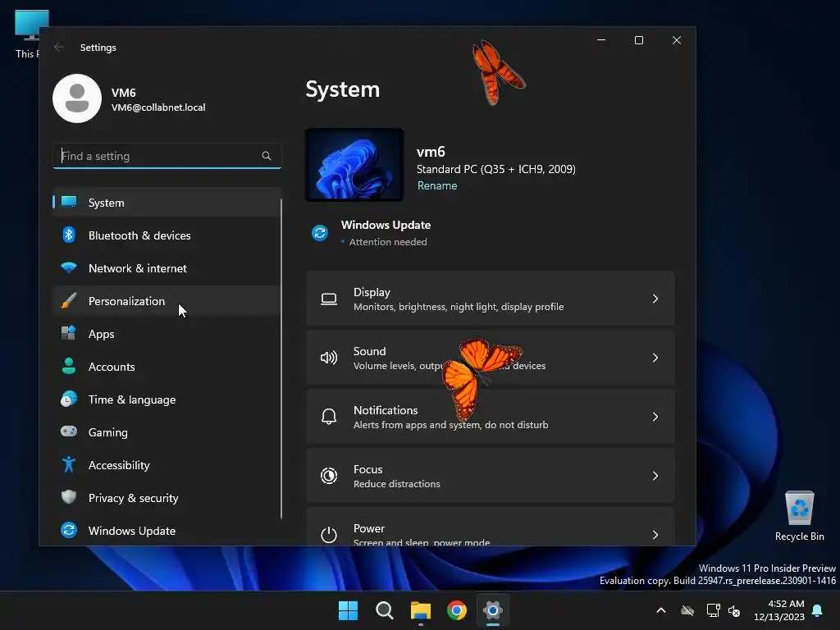Select the Recycle Bin desktop icon
Image resolution: width=840 pixels, height=630 pixels.
tap(799, 516)
